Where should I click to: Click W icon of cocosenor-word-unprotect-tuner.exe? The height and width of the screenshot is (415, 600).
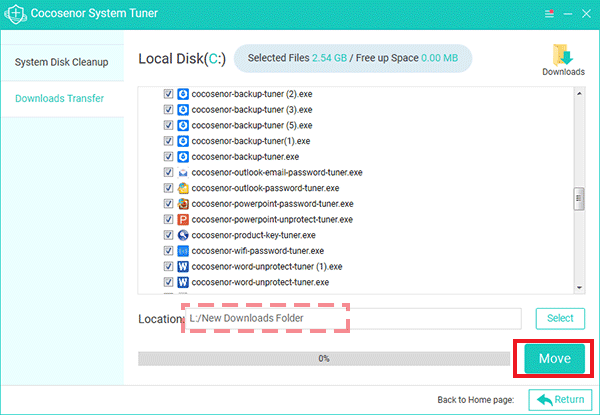pos(183,282)
